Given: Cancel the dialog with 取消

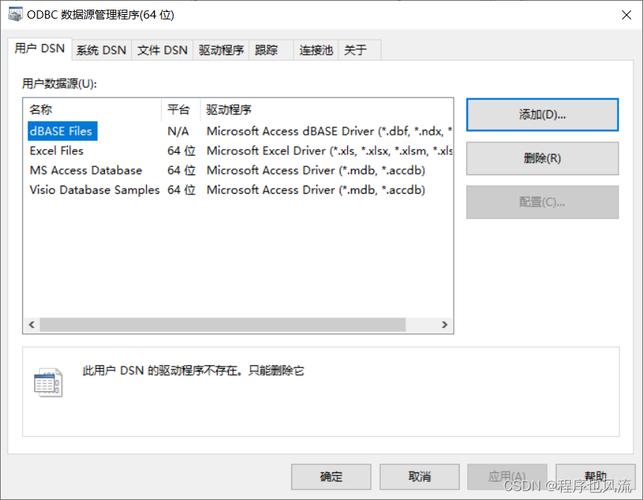Looking at the screenshot, I should point(419,477).
